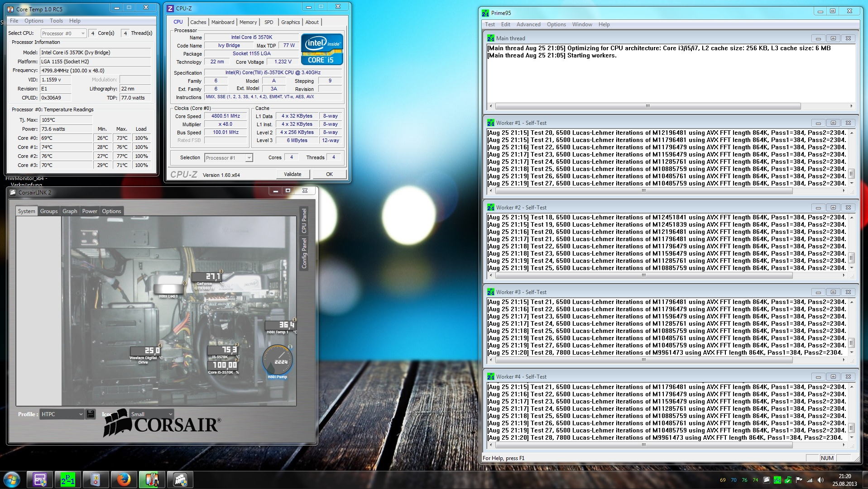
Task: Open Prime95 Options menu
Action: click(556, 24)
